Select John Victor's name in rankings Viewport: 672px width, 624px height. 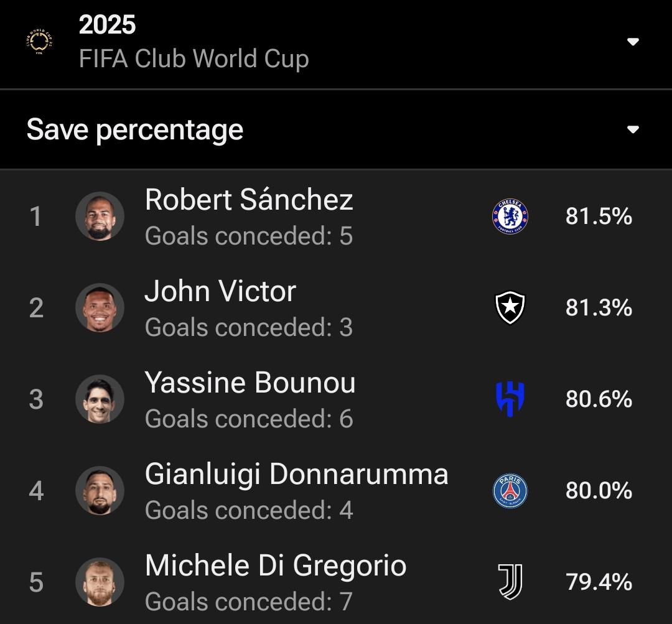[x=220, y=291]
